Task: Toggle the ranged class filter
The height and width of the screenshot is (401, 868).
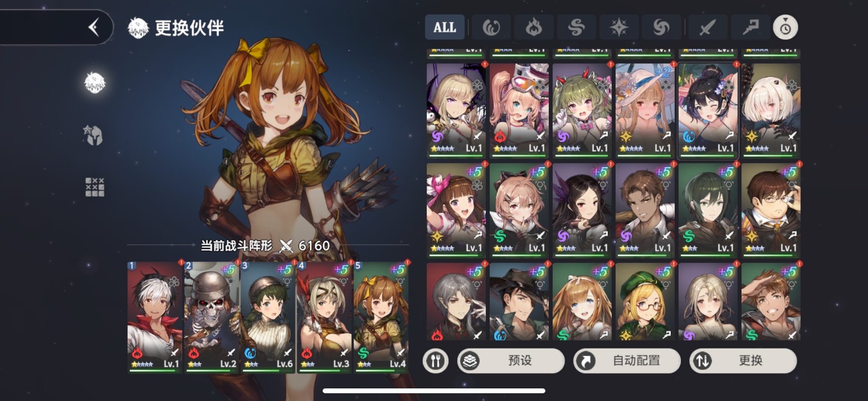Action: pyautogui.click(x=750, y=27)
